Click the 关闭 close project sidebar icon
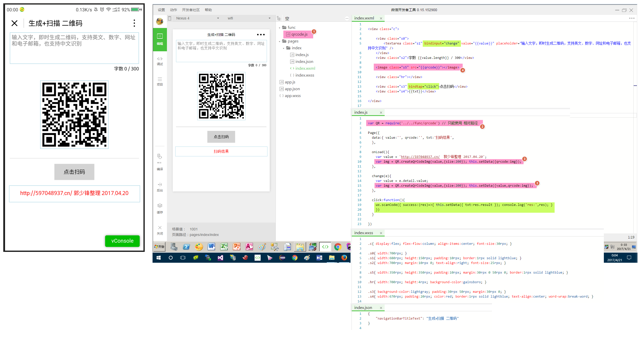This screenshot has width=644, height=337. pos(160,230)
